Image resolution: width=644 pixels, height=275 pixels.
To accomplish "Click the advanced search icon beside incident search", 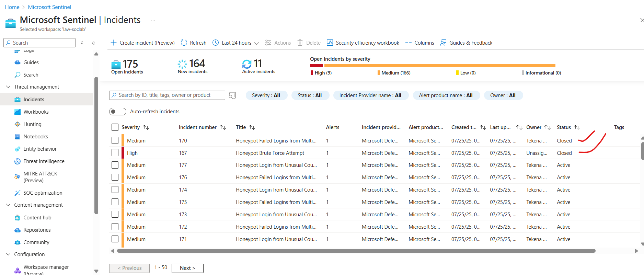I will tap(232, 95).
